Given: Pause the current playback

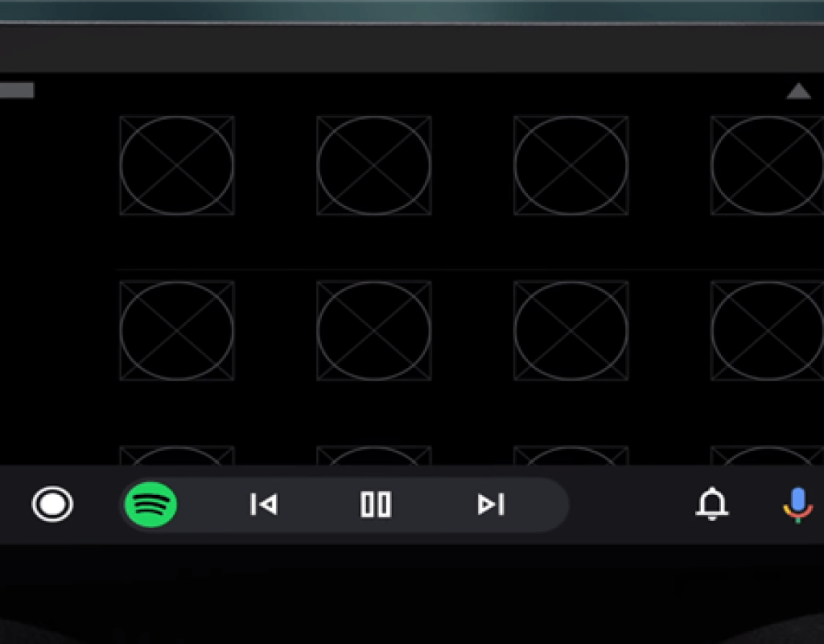Looking at the screenshot, I should point(376,504).
